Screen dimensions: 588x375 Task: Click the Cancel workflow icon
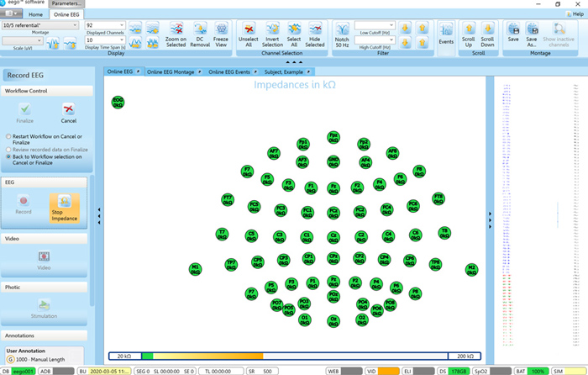pyautogui.click(x=68, y=113)
